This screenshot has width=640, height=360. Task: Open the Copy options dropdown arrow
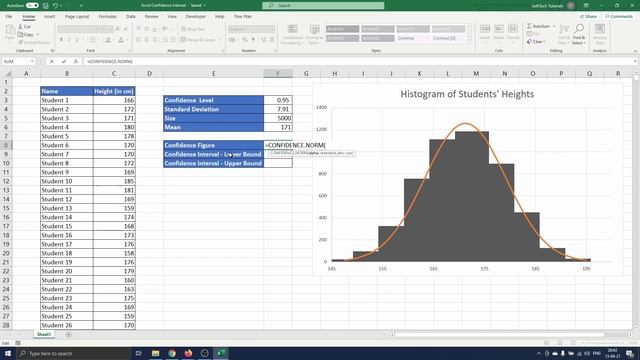point(38,35)
